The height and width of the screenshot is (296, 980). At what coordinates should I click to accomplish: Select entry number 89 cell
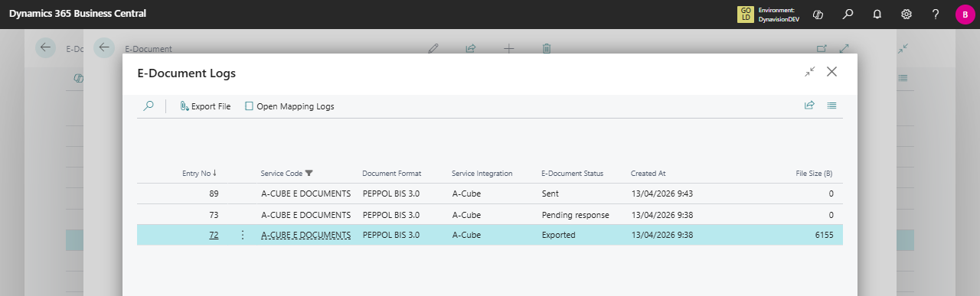point(214,194)
